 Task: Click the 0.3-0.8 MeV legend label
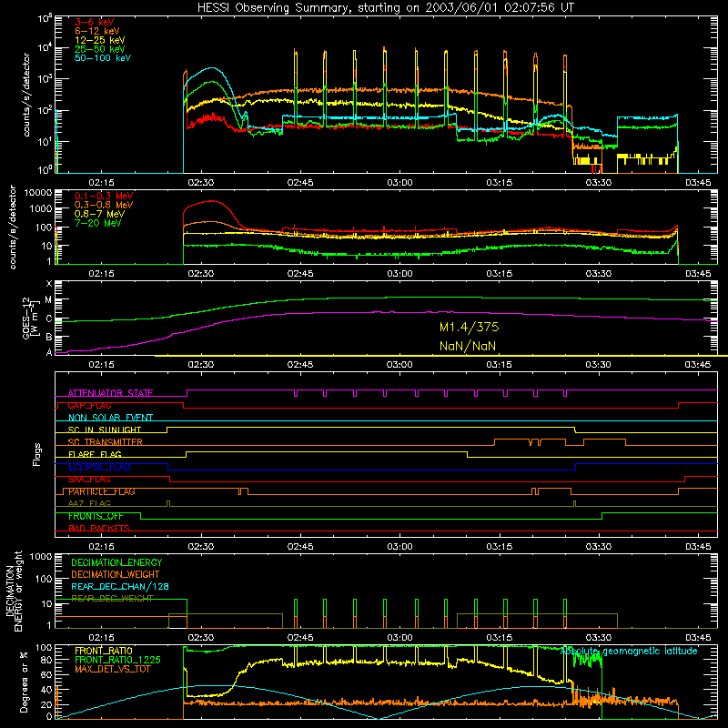104,205
